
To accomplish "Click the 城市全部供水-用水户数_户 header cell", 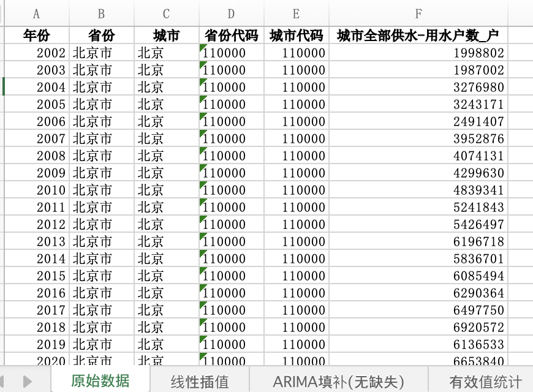I will click(418, 35).
